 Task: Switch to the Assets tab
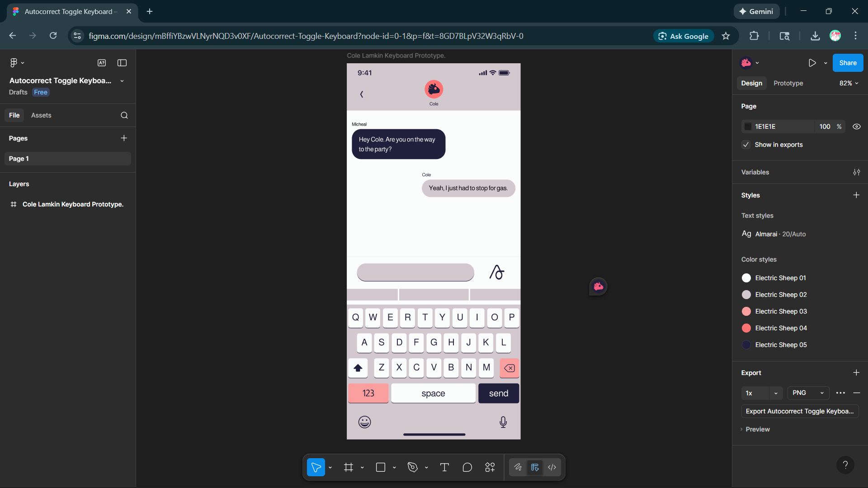tap(41, 115)
